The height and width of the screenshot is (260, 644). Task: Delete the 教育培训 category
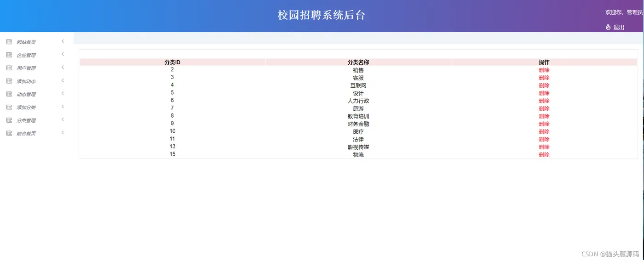(x=544, y=116)
